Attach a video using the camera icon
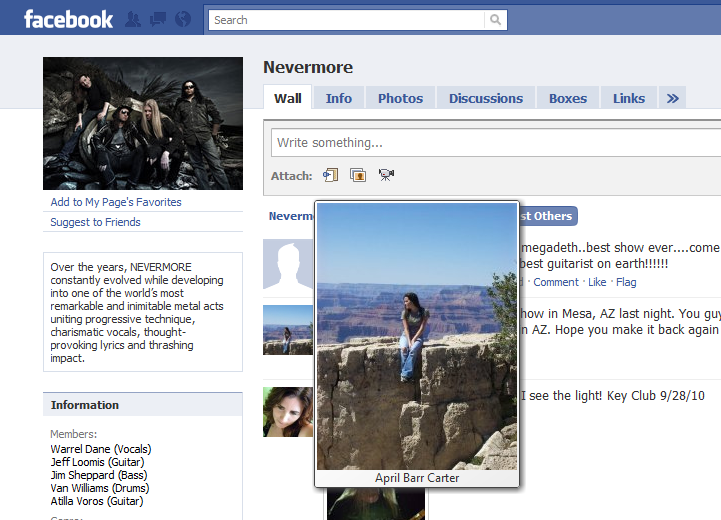This screenshot has width=721, height=520. 386,176
